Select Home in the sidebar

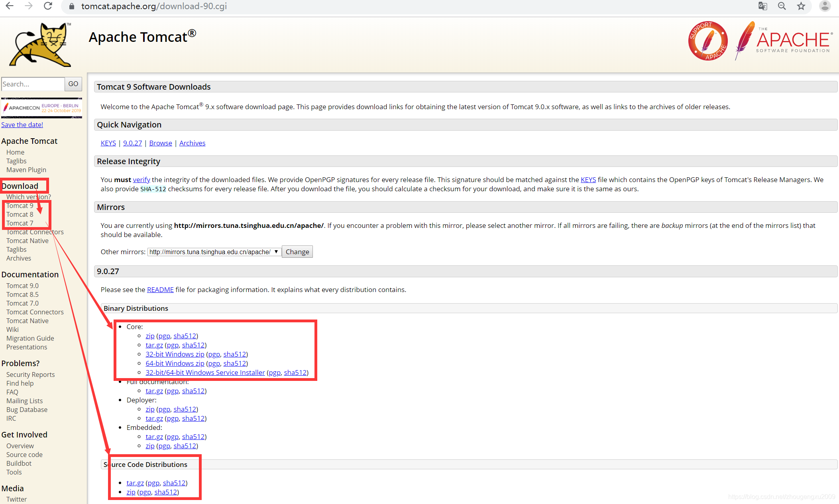[16, 152]
